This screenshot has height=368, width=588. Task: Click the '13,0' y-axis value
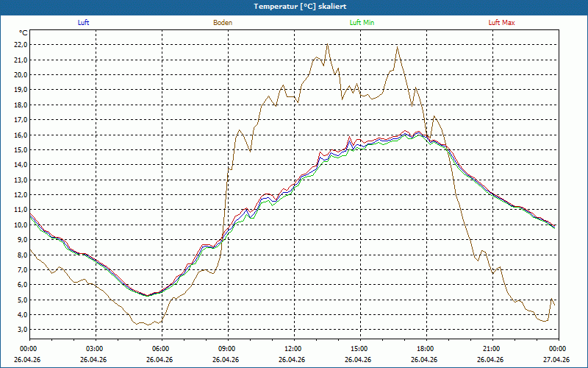[x=21, y=180]
